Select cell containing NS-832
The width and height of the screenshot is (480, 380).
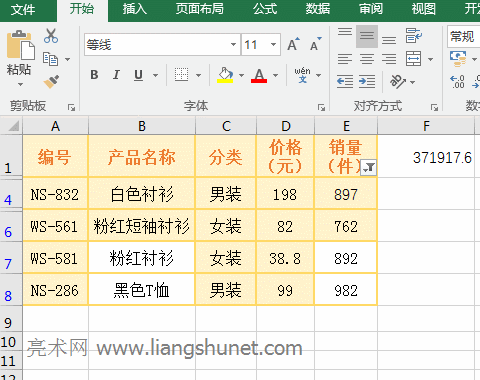[x=55, y=194]
